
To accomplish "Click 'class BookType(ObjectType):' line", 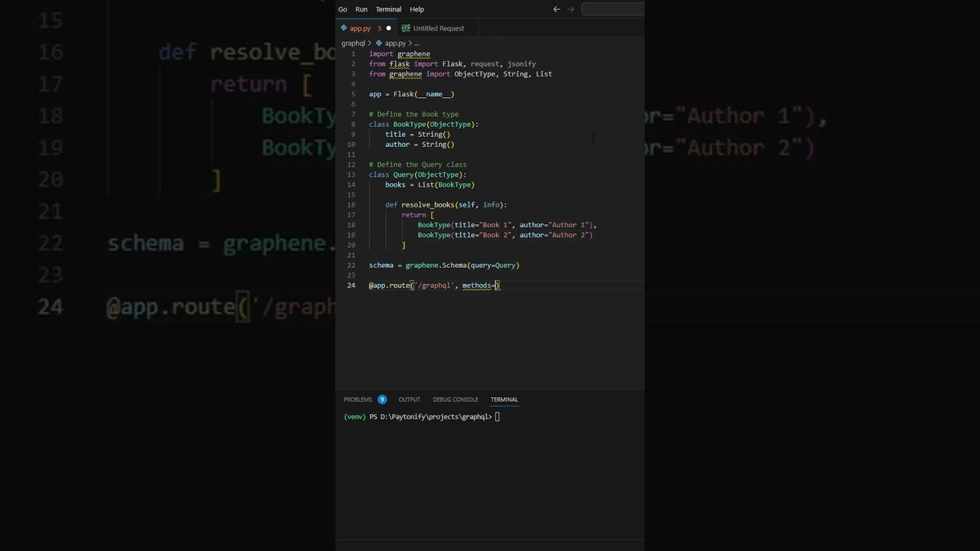I will [x=423, y=124].
